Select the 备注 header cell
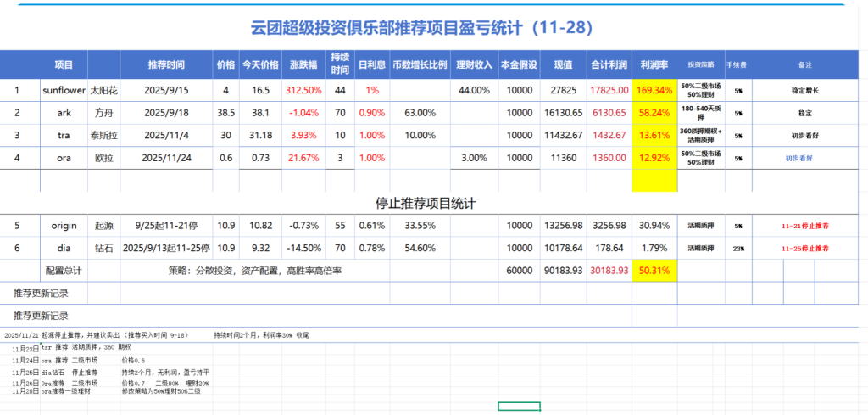This screenshot has height=415, width=868. [804, 64]
